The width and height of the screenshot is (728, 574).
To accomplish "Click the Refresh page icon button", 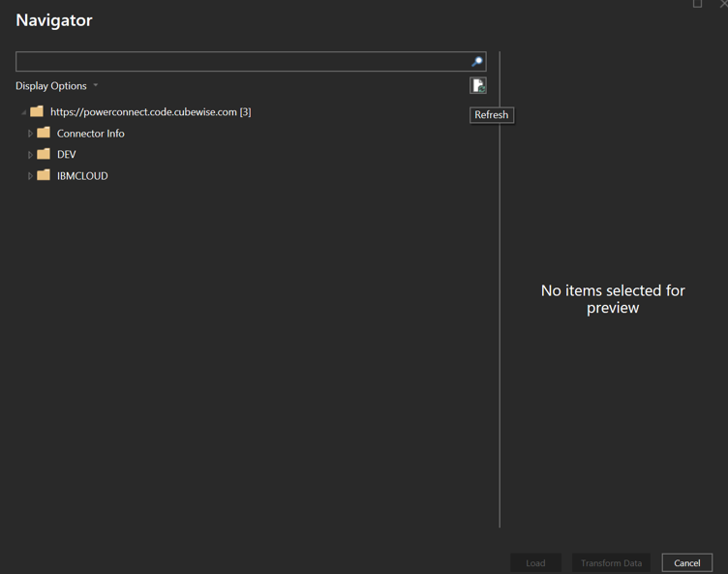I will pos(478,85).
